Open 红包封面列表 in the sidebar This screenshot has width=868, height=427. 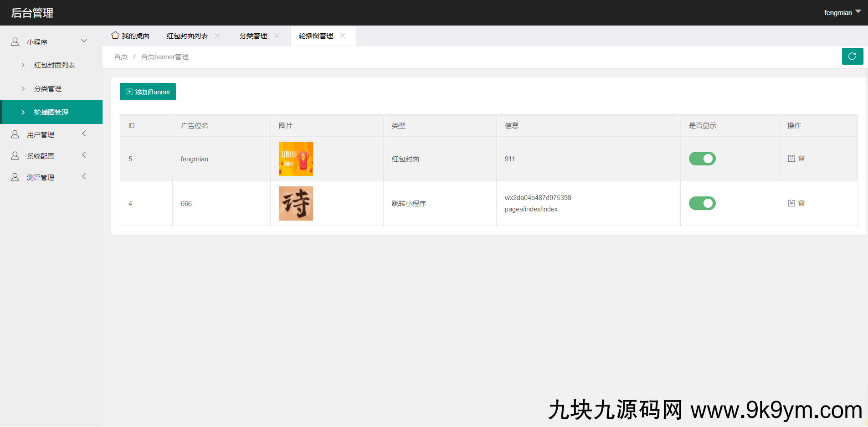point(54,65)
